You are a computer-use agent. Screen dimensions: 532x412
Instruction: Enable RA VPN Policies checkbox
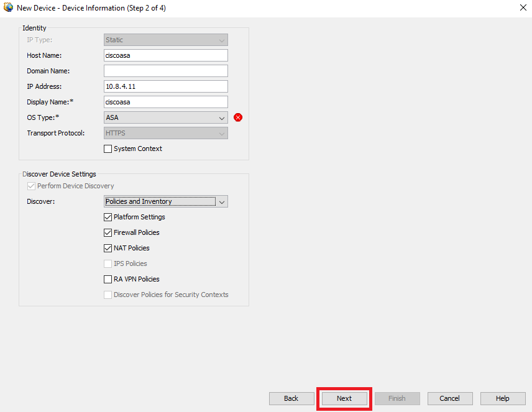[108, 279]
